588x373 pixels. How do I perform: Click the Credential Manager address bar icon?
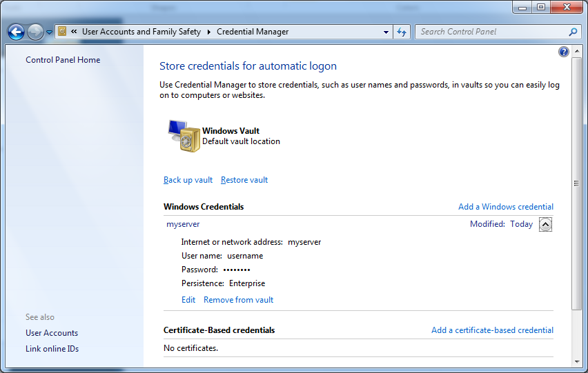coord(63,32)
